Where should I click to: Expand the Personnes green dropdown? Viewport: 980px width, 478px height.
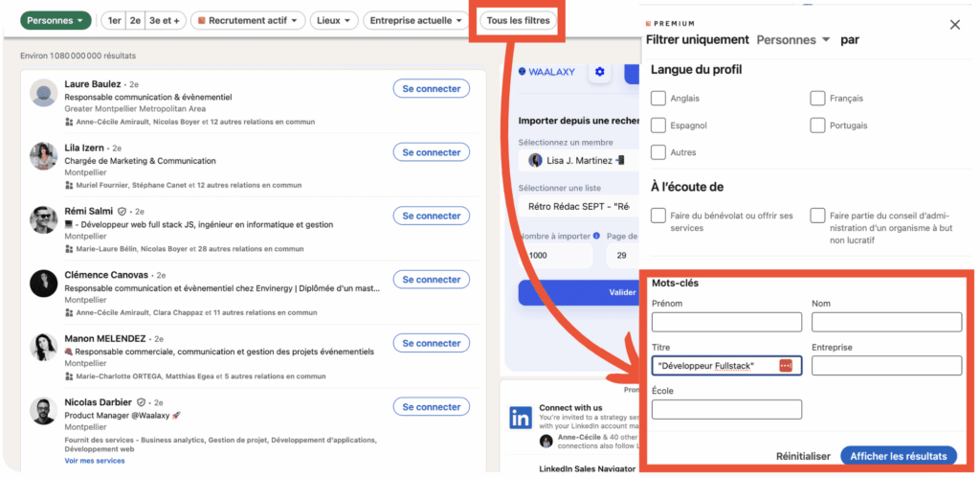tap(56, 20)
